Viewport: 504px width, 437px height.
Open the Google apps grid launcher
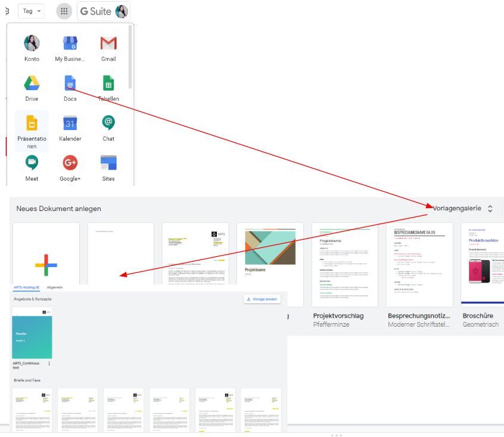pos(64,11)
